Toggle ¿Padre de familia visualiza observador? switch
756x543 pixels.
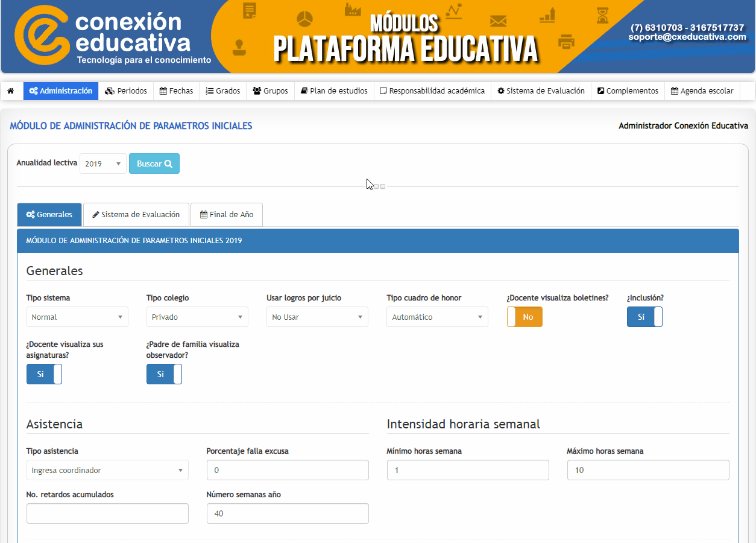[x=164, y=374]
